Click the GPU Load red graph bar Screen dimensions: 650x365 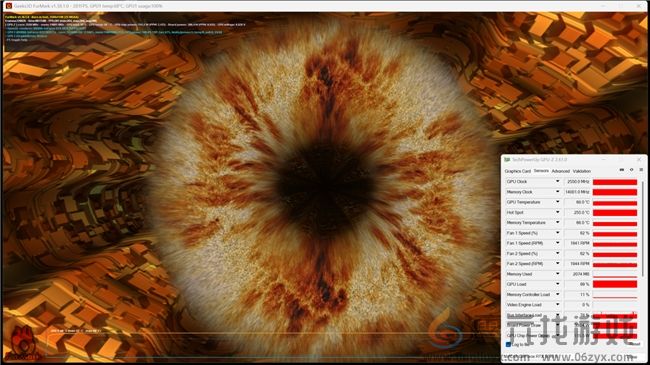(x=615, y=284)
